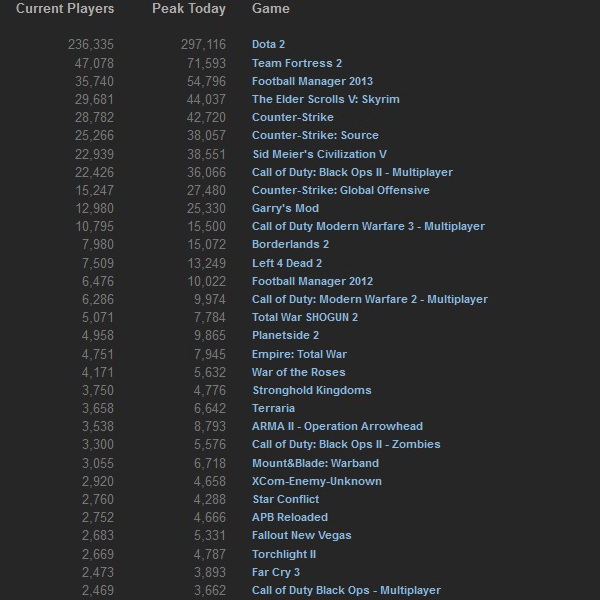Click the Garry's Mod game link
The width and height of the screenshot is (600, 600).
(285, 208)
